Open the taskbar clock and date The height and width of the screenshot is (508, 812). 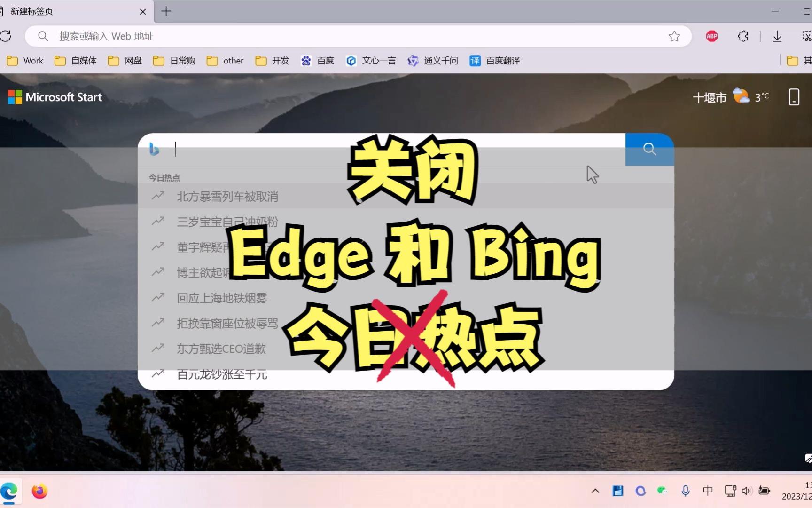pos(797,491)
